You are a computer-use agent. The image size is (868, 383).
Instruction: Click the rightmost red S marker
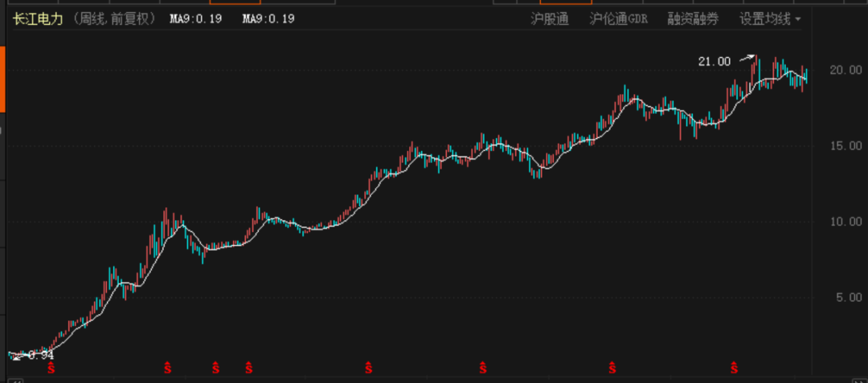tap(734, 368)
